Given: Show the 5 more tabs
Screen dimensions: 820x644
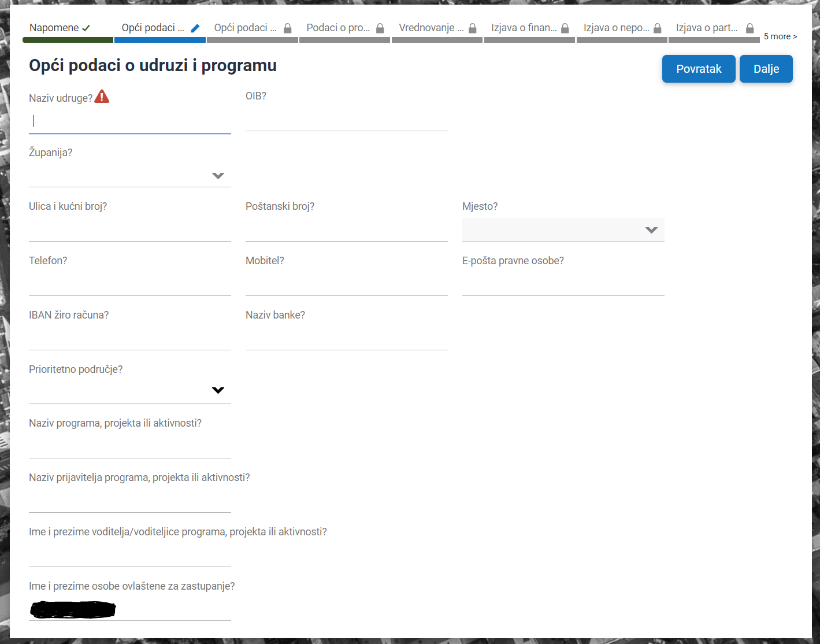Looking at the screenshot, I should [780, 36].
